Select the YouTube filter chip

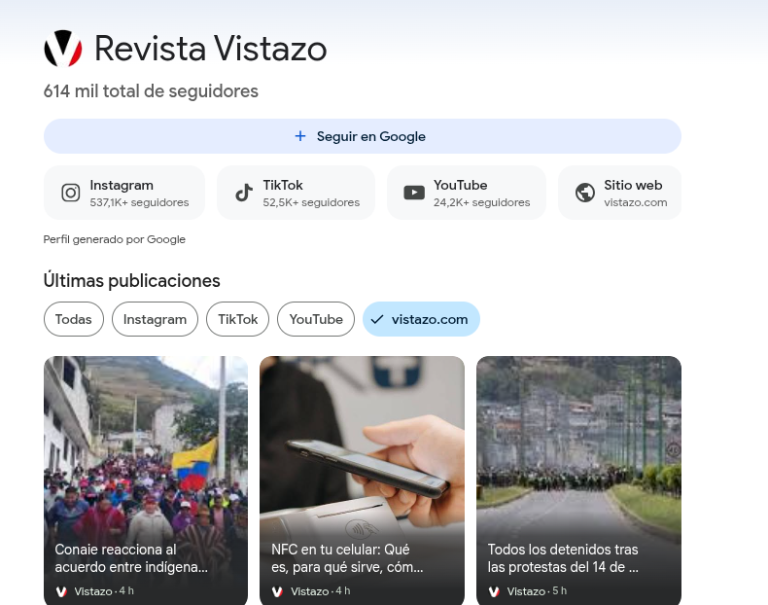(316, 319)
